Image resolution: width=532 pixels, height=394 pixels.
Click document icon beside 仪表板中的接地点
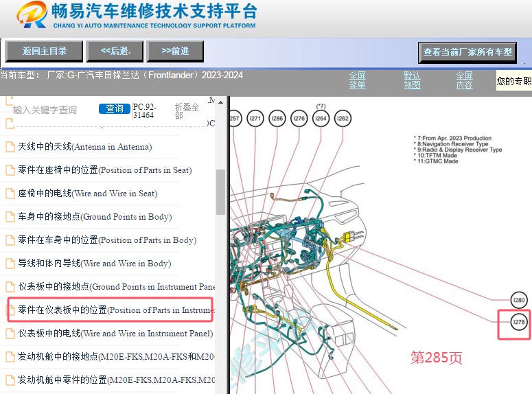click(x=10, y=287)
